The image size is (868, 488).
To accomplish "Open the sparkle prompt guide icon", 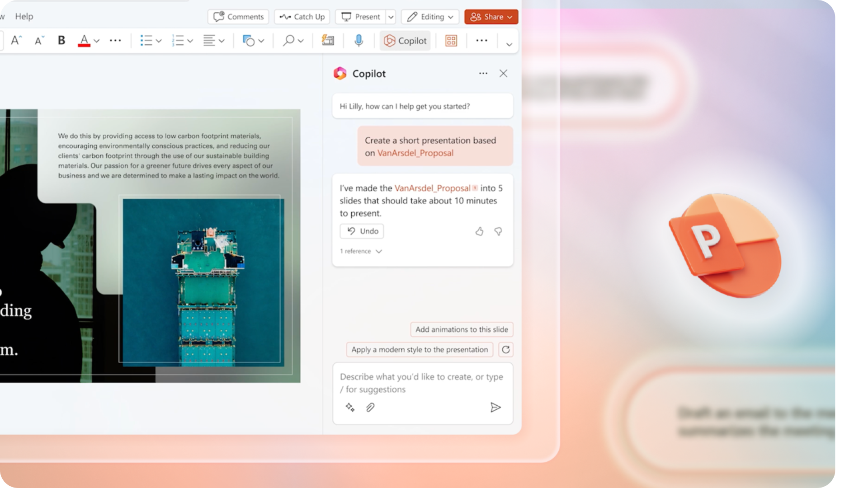I will point(350,407).
